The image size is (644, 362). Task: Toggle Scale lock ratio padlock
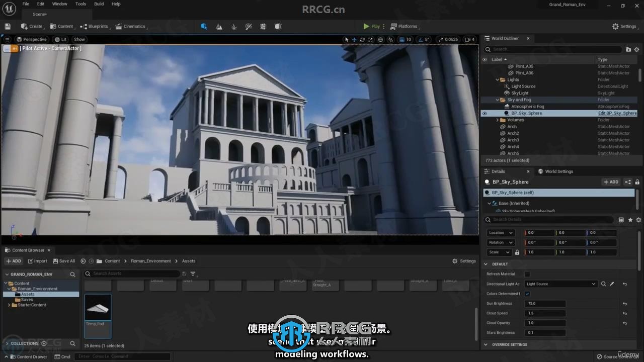tap(517, 252)
